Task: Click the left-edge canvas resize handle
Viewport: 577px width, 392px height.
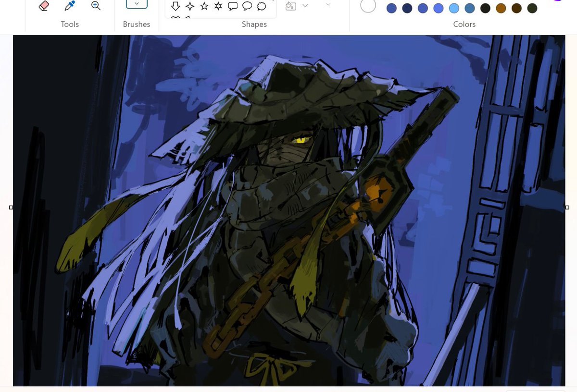Action: click(x=11, y=208)
